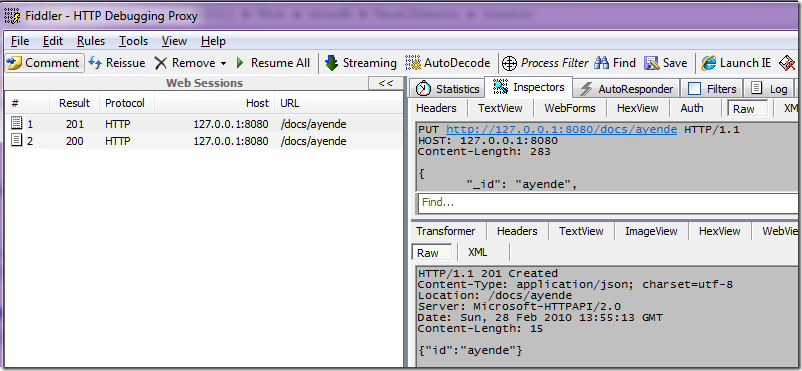Screen dimensions: 802x371
Task: Open the response XML tab
Action: [x=478, y=252]
